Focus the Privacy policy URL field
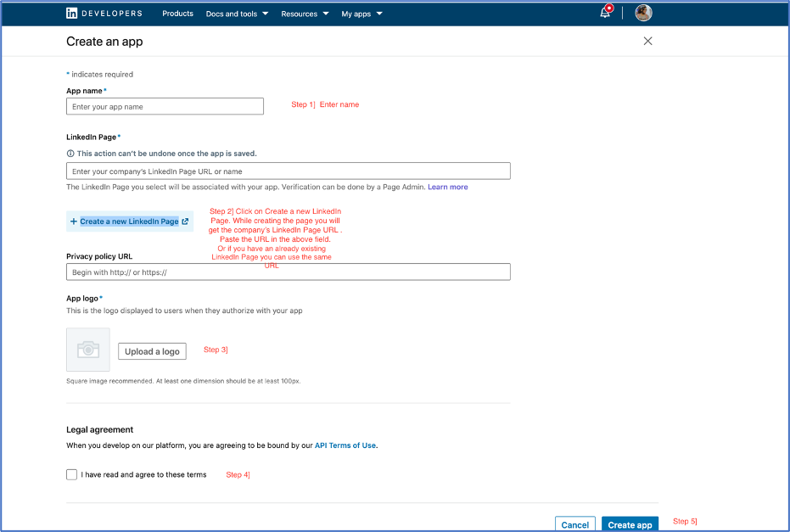This screenshot has width=790, height=532. 289,272
